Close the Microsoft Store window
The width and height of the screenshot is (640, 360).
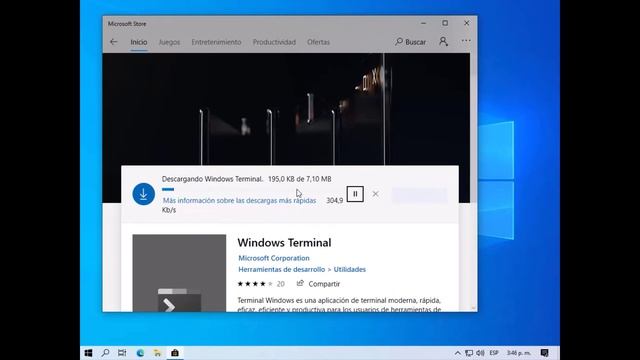coord(467,23)
